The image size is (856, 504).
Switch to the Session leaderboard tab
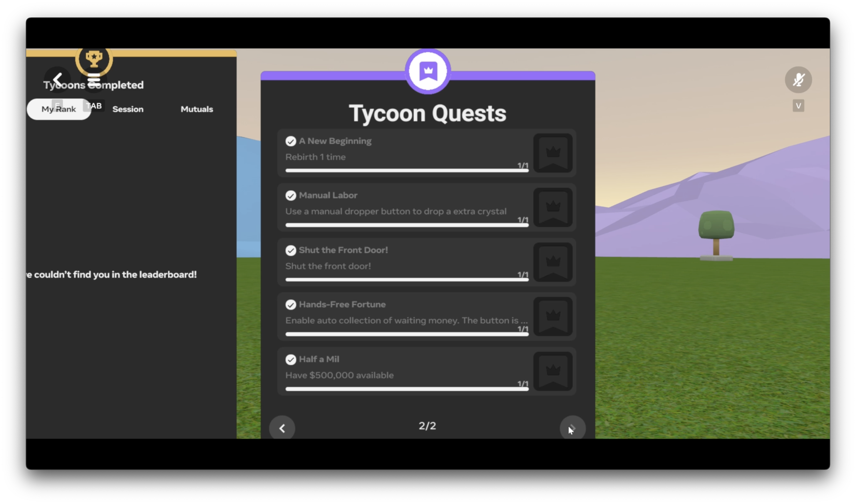click(128, 109)
